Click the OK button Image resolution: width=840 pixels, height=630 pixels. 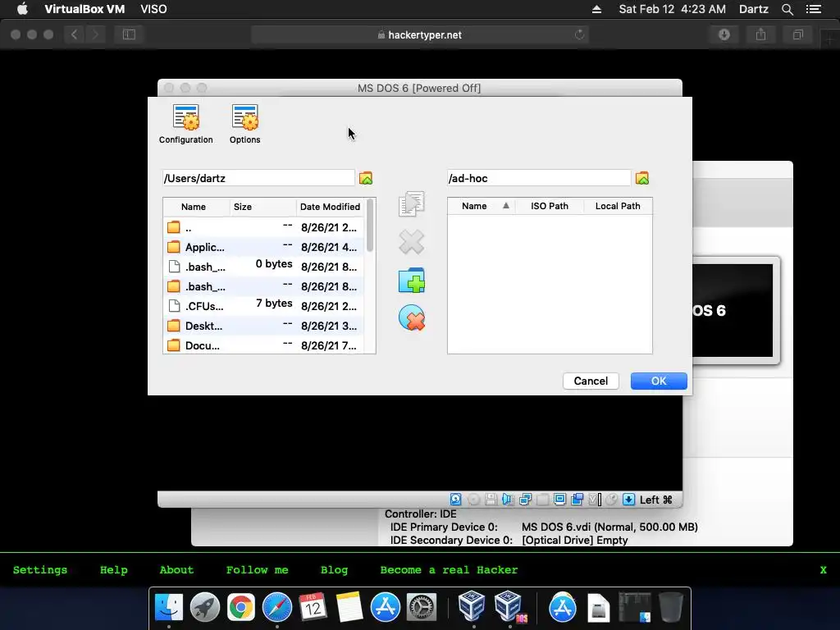pyautogui.click(x=659, y=381)
